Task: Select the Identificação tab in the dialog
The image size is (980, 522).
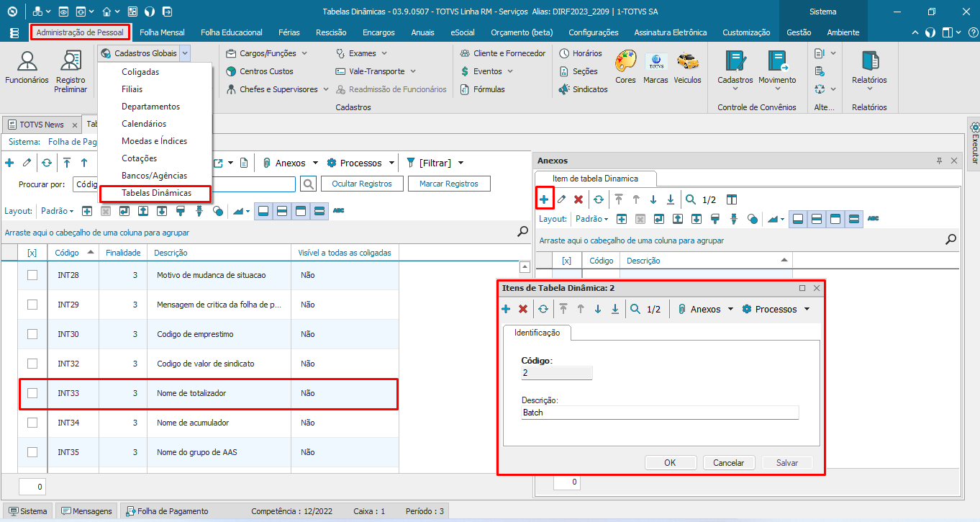Action: pyautogui.click(x=537, y=333)
